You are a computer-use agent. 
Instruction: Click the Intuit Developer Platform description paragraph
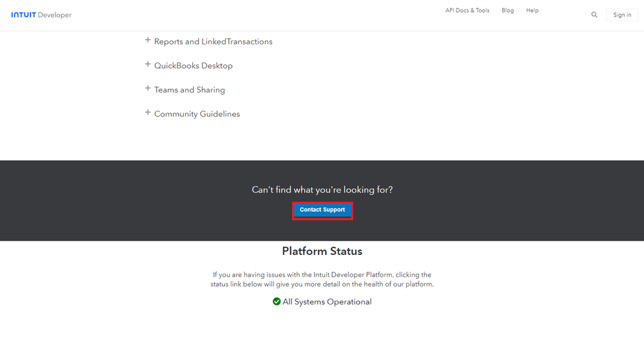[322, 279]
